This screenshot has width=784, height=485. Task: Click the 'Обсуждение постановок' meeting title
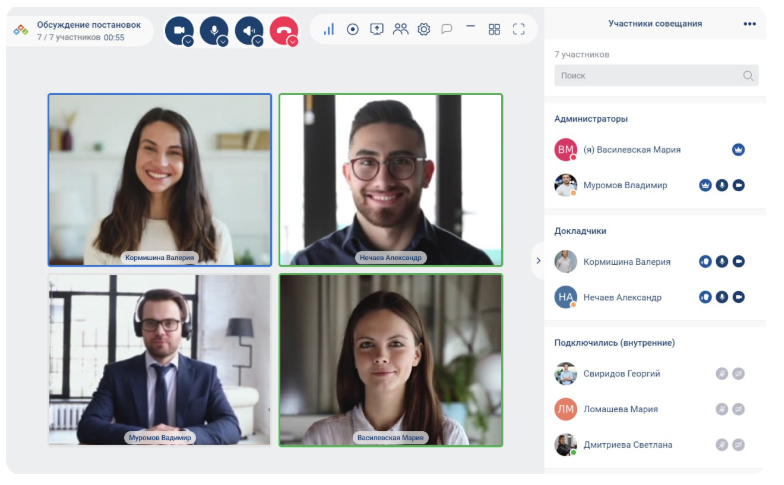coord(89,25)
